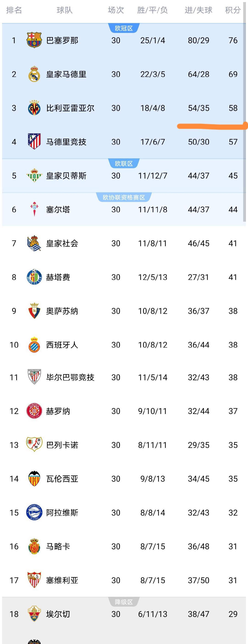Image resolution: width=248 pixels, height=644 pixels.
Task: Open the Celta Vigo crest
Action: 34,209
